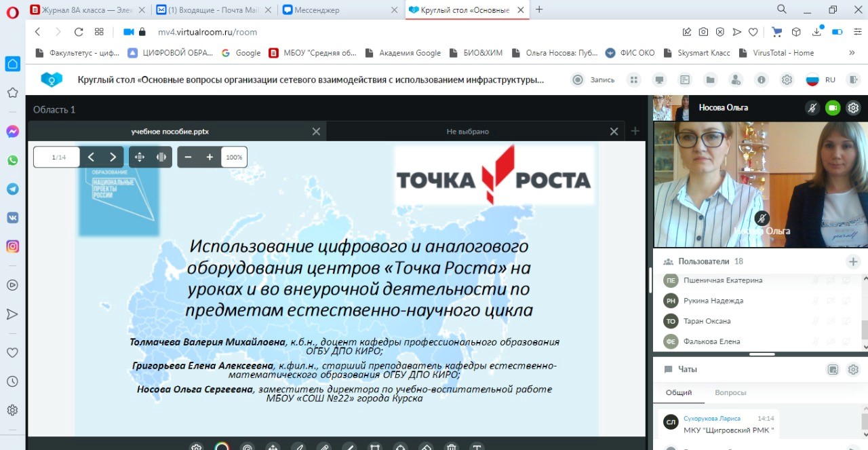Select user Пшеничная Екатерина
868x450 pixels.
(723, 280)
